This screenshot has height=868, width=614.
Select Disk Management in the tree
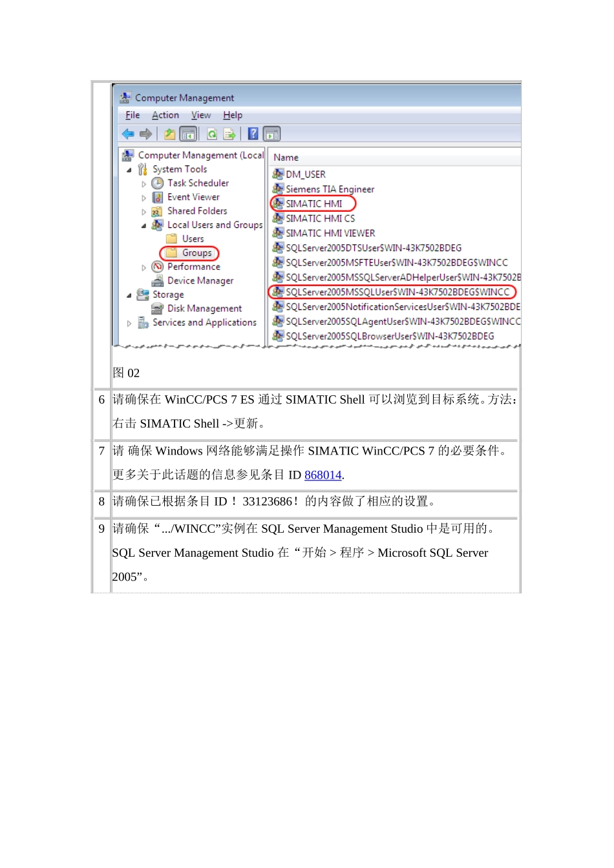[x=204, y=309]
